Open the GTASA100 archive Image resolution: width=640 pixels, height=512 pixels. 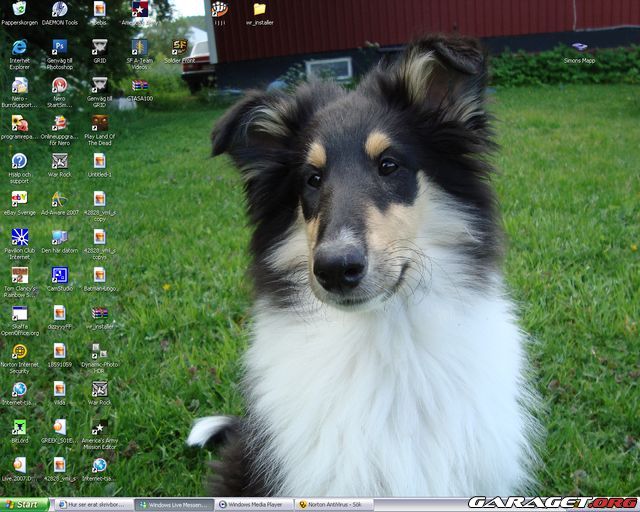(139, 86)
